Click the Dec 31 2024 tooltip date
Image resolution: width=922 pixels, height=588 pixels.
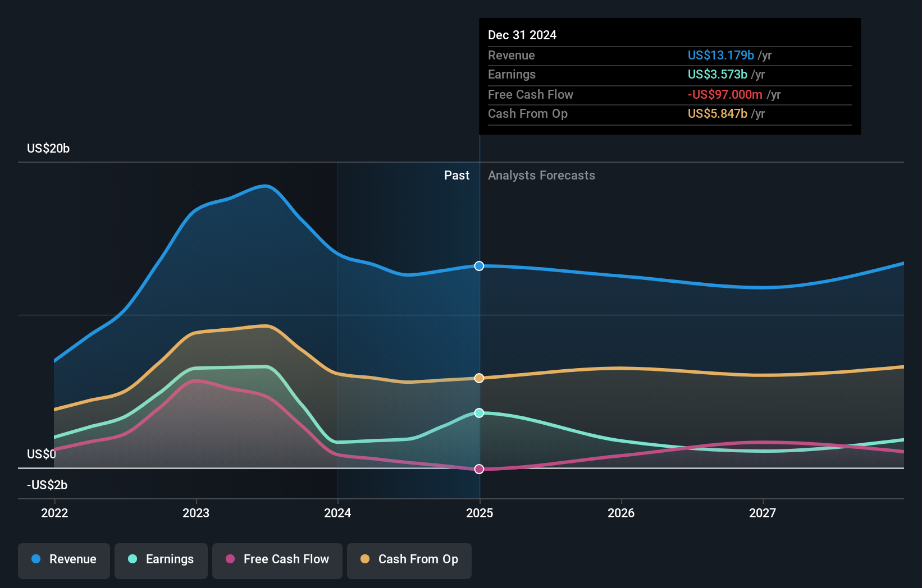(x=522, y=35)
